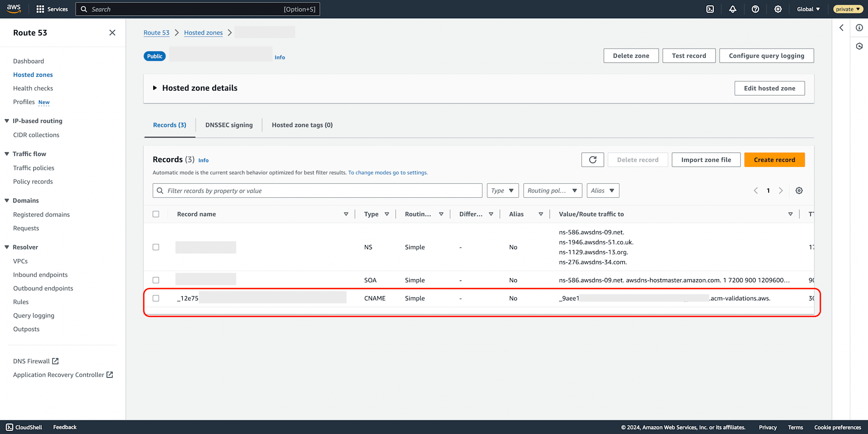The width and height of the screenshot is (868, 434).
Task: Click the Feedback link in the footer
Action: pos(65,427)
